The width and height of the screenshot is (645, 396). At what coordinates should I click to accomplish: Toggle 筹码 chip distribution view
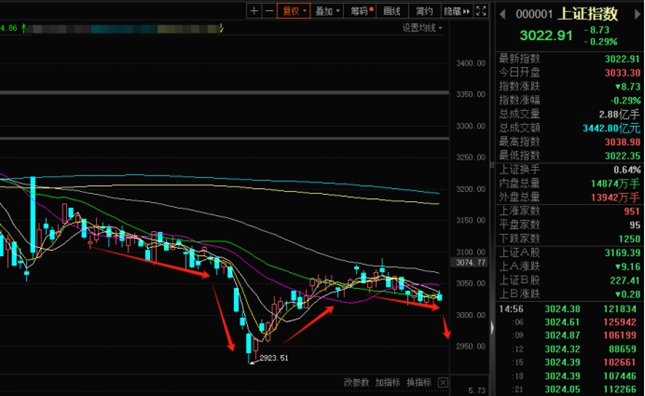click(x=361, y=11)
